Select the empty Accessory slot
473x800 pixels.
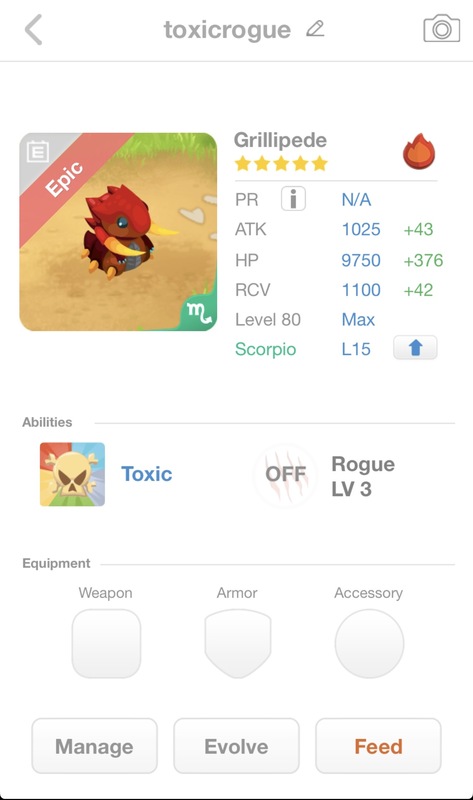(369, 643)
